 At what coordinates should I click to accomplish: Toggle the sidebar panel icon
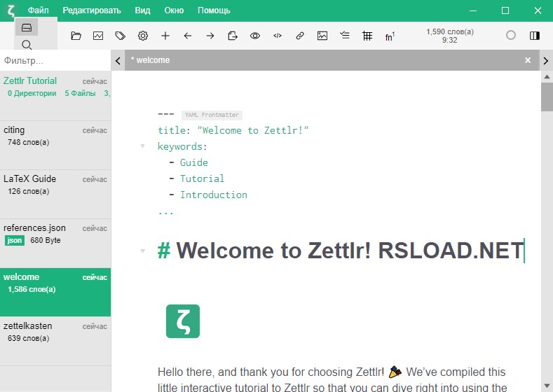click(535, 36)
